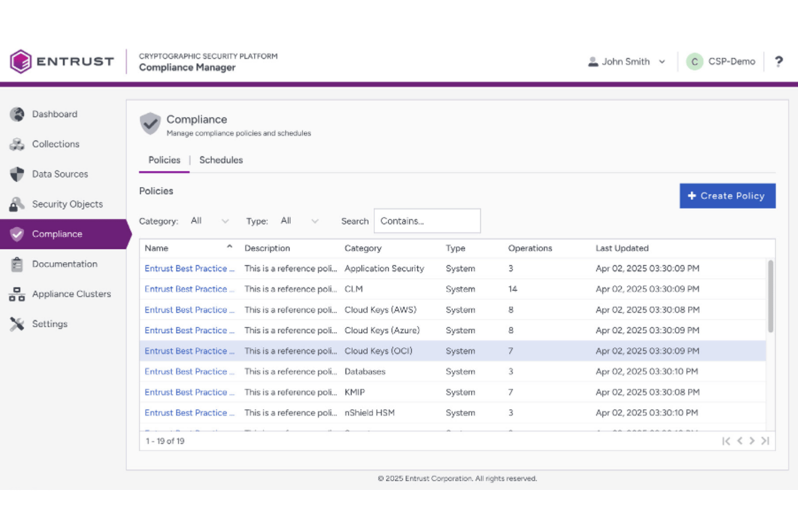Viewport: 798px width, 532px height.
Task: Click the Settings wrench icon
Action: point(17,324)
